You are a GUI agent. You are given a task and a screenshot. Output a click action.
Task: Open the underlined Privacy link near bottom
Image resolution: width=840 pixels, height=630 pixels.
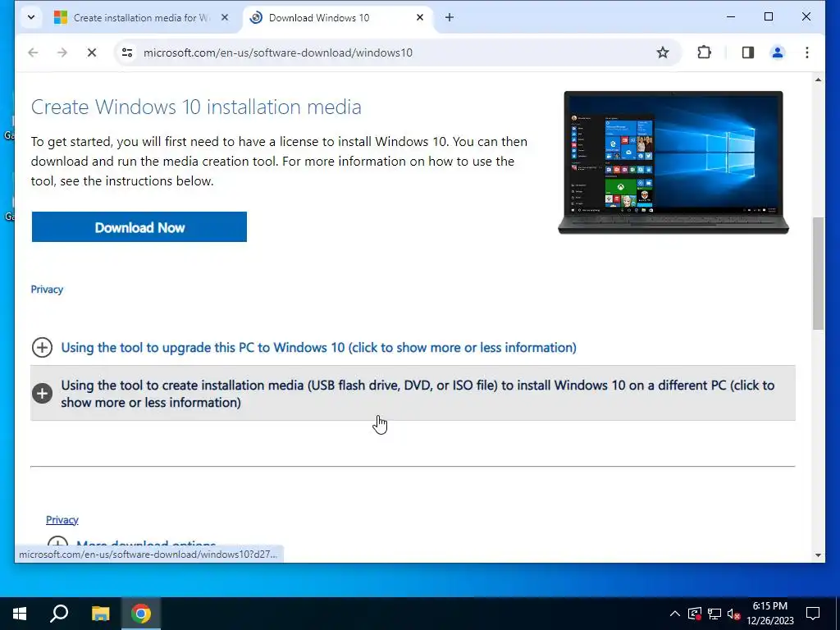click(x=62, y=519)
